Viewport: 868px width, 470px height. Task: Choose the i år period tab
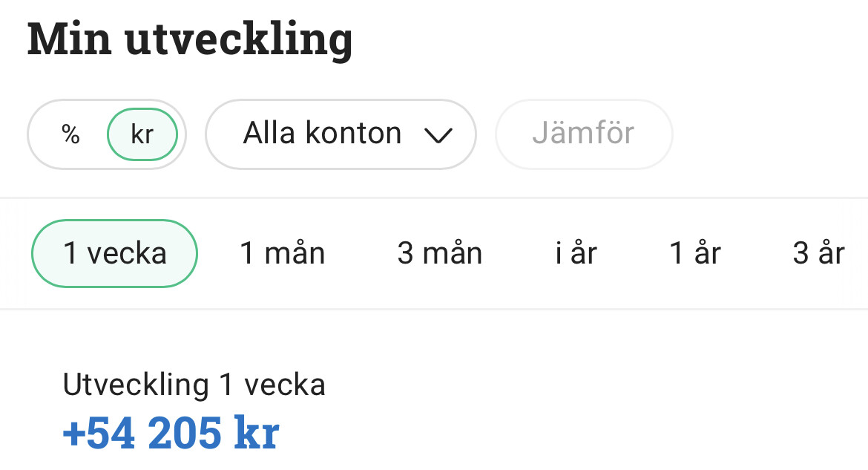(x=576, y=254)
